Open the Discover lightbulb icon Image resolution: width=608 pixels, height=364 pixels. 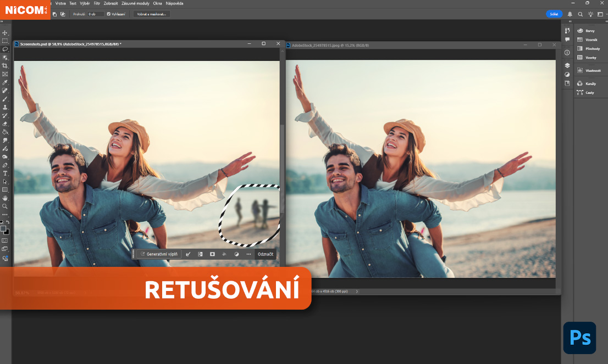[x=590, y=14]
